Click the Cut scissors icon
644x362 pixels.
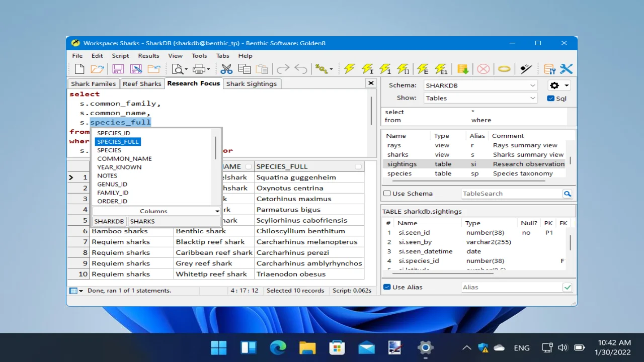point(226,69)
